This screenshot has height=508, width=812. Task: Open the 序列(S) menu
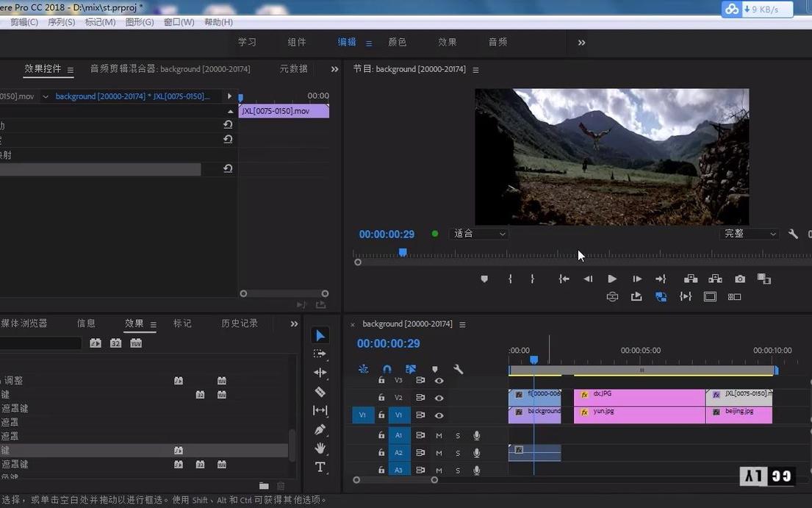click(x=61, y=22)
